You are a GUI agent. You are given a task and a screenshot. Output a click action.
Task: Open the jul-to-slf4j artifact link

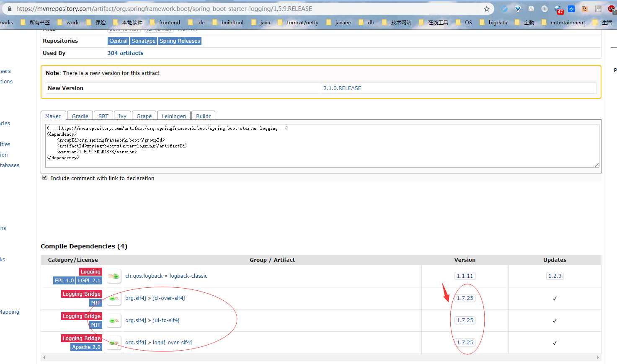pos(166,320)
